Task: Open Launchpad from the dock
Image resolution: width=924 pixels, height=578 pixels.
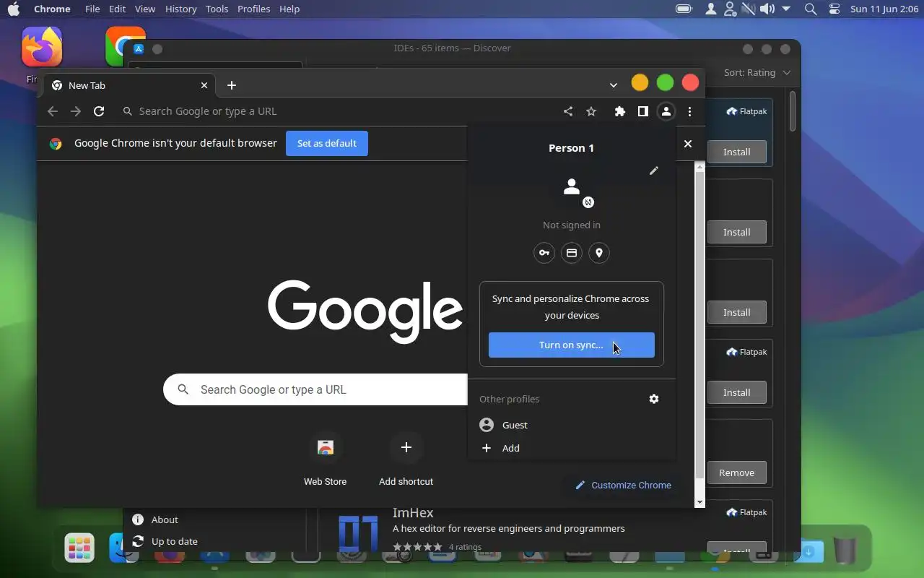Action: pos(79,548)
